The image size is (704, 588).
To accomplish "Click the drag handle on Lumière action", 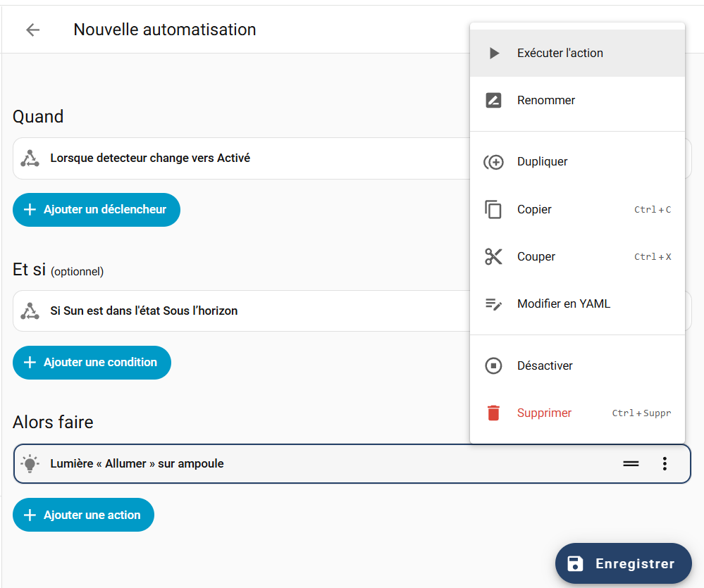I will tap(631, 463).
